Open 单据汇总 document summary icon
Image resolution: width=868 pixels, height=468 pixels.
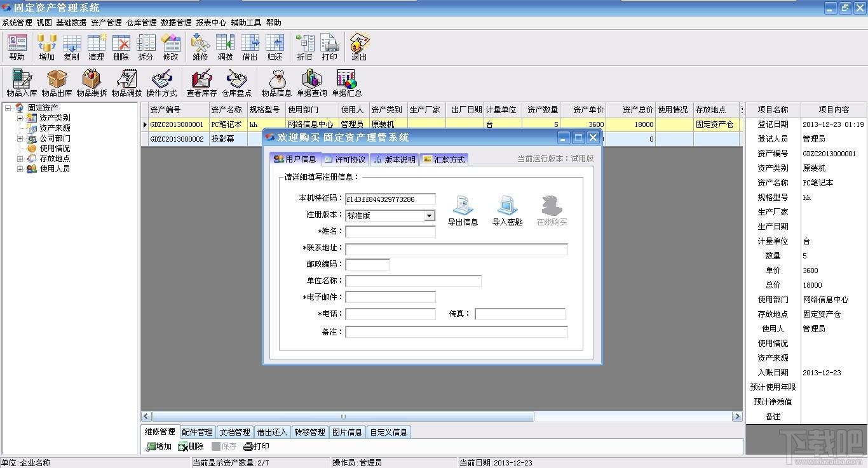pyautogui.click(x=346, y=83)
